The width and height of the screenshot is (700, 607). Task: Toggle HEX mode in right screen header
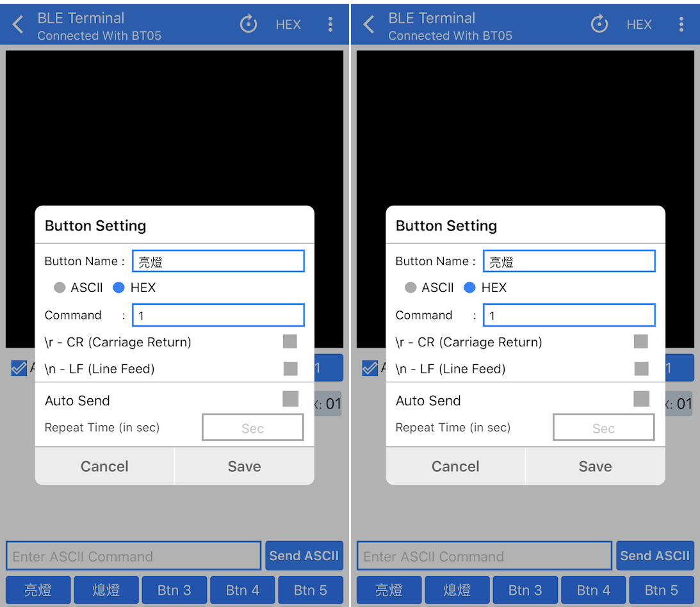pos(639,24)
